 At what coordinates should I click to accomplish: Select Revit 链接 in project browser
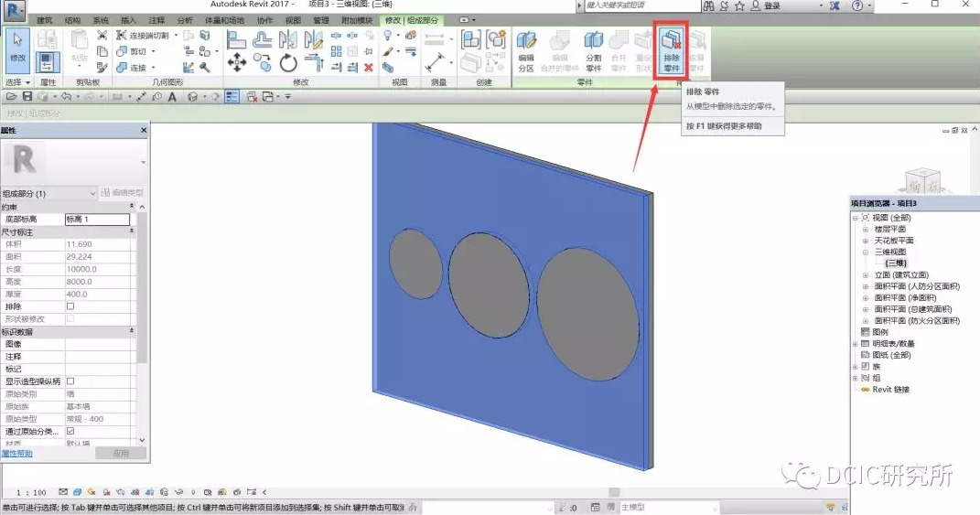click(x=890, y=390)
